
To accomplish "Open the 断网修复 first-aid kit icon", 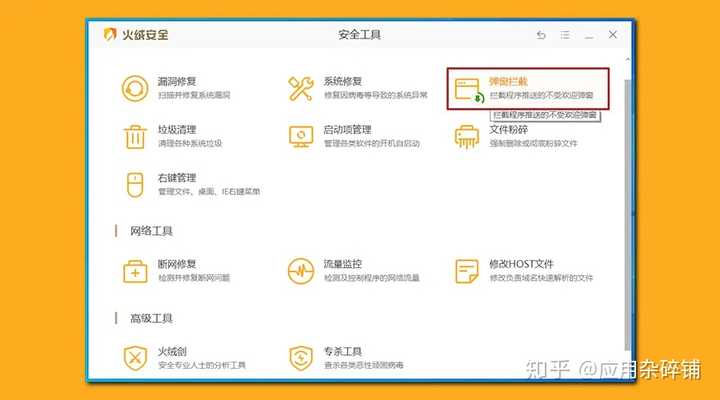I will [x=135, y=271].
